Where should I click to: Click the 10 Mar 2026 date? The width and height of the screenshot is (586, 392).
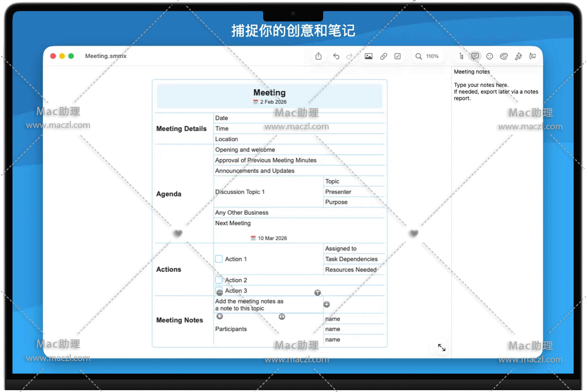click(x=272, y=238)
